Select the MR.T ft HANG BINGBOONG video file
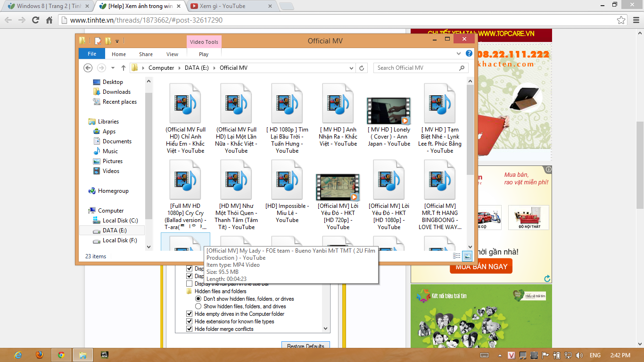This screenshot has height=362, width=644. [x=440, y=195]
